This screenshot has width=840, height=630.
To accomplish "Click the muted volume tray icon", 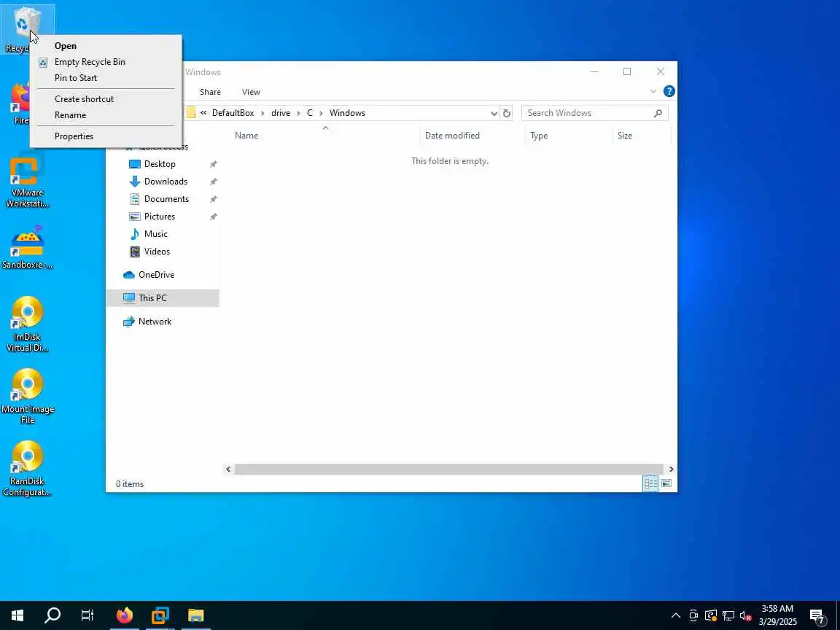I will [x=745, y=615].
